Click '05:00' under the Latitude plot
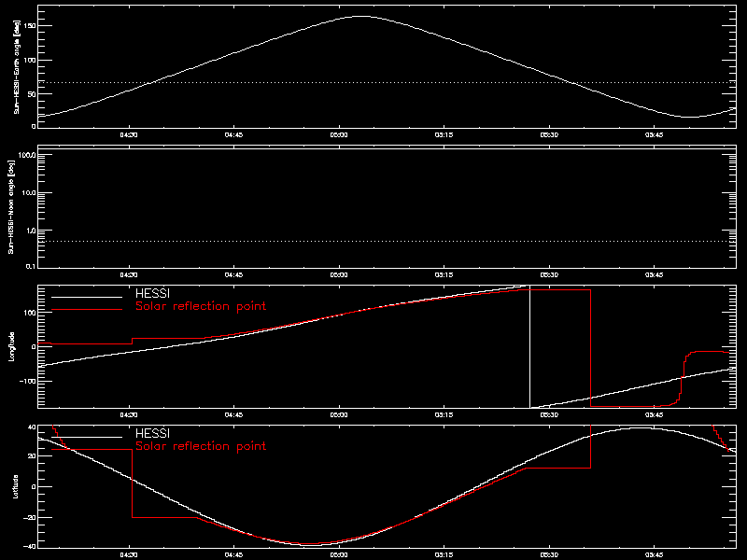 339,555
